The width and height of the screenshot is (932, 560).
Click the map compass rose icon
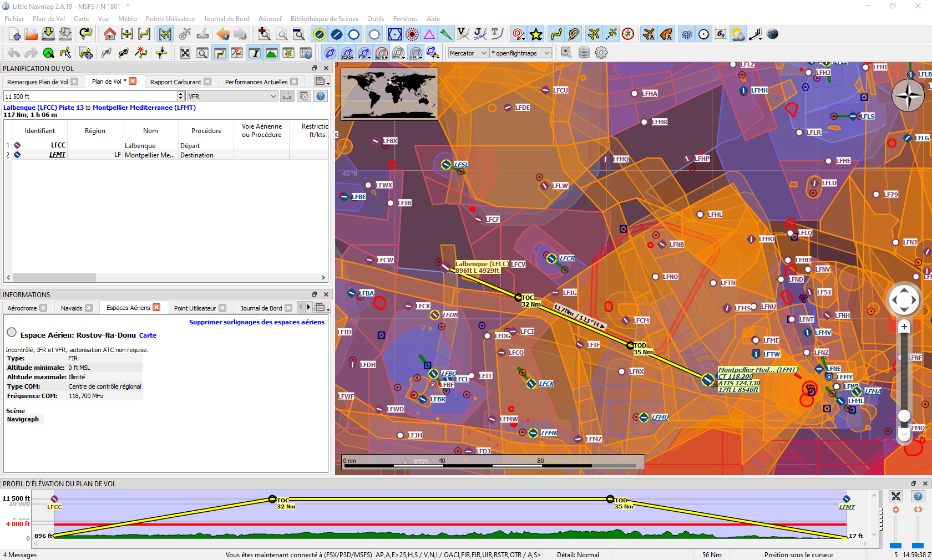pos(908,95)
